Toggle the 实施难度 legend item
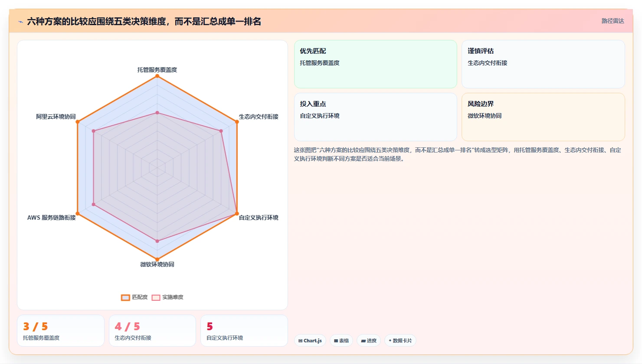This screenshot has height=364, width=642. click(x=167, y=297)
